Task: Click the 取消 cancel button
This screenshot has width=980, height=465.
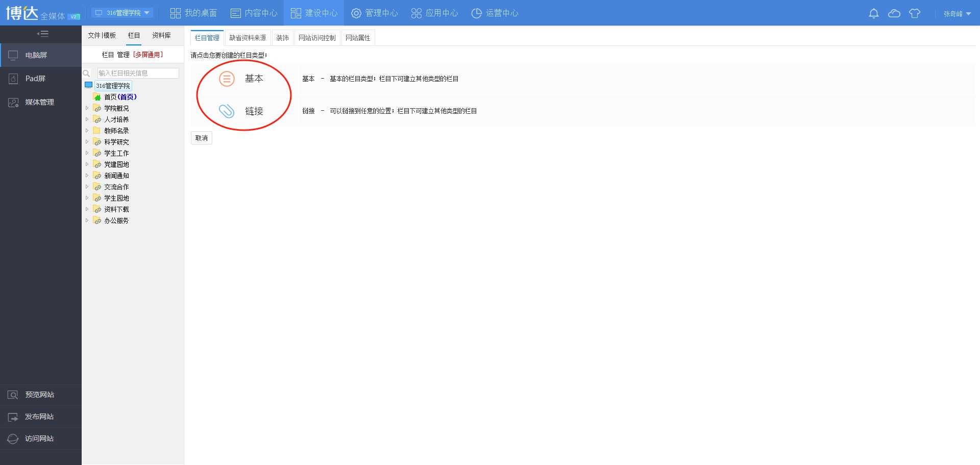Action: tap(202, 138)
